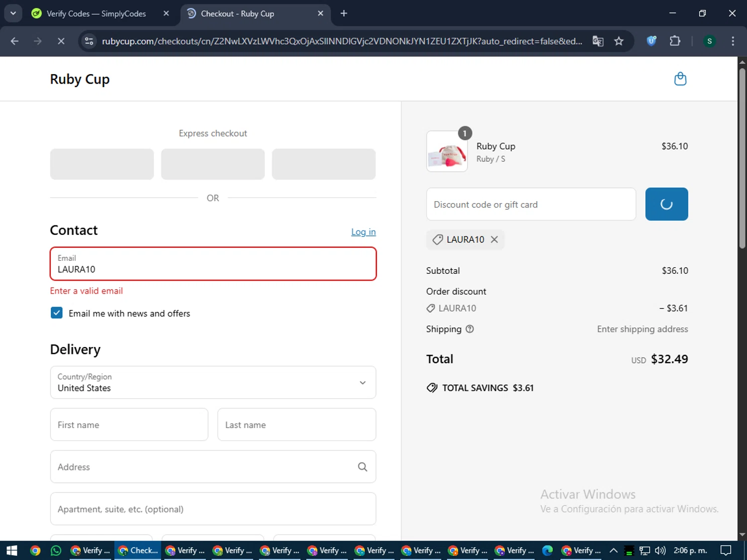
Task: Focus the First name field
Action: coord(129,425)
